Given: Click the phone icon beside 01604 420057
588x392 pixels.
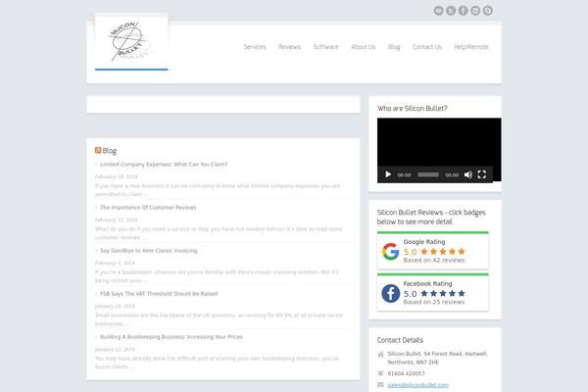Looking at the screenshot, I should 380,373.
